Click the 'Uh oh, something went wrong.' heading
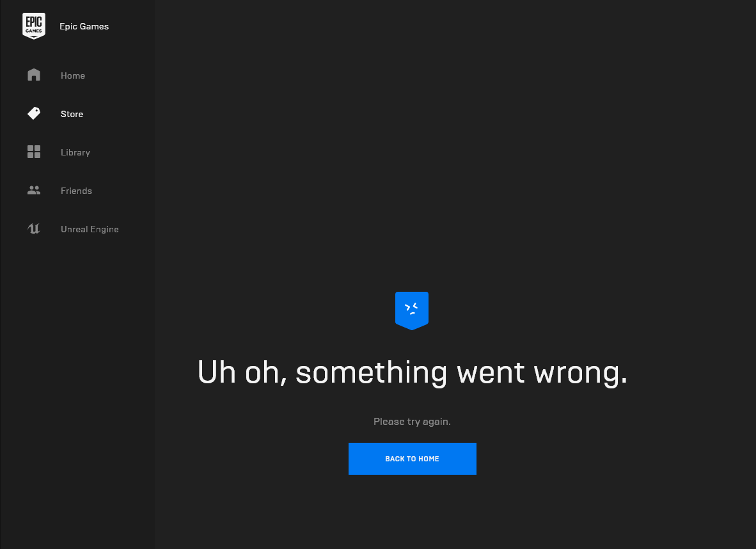The width and height of the screenshot is (756, 549). pyautogui.click(x=413, y=372)
